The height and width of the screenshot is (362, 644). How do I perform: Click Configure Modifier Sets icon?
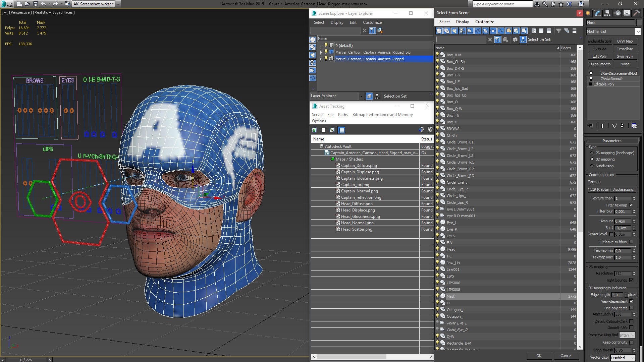tap(634, 126)
